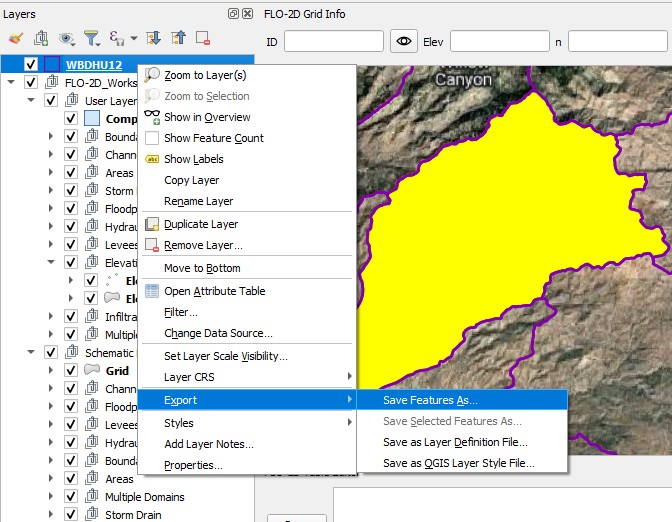Click the Elev input field
The height and width of the screenshot is (522, 672).
[x=499, y=41]
